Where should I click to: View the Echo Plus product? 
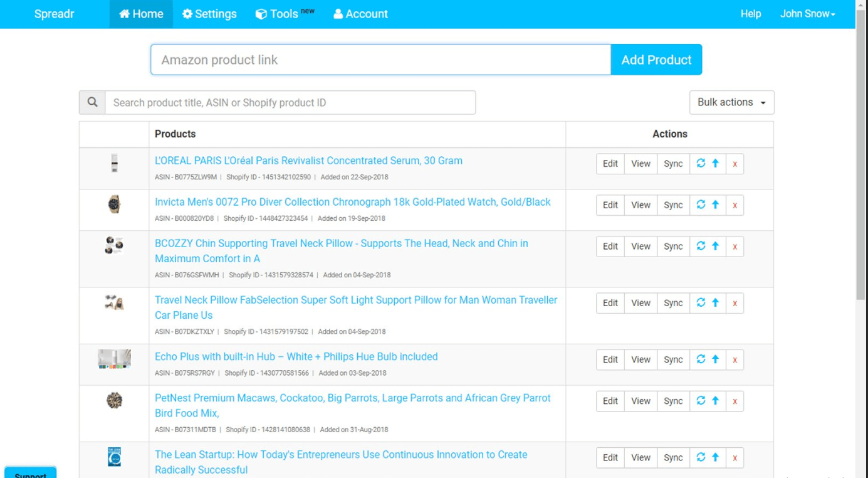[641, 359]
